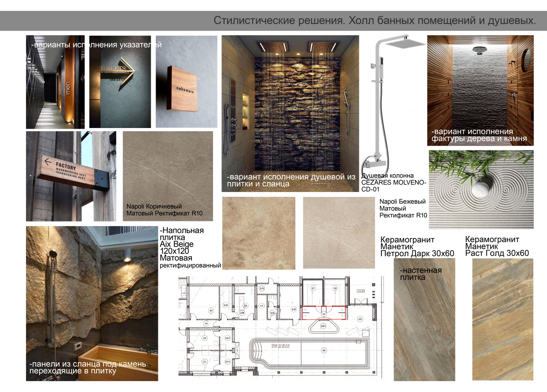The height and width of the screenshot is (392, 547).
Task: Select the stone panel bathroom photo
Action: pos(92,300)
